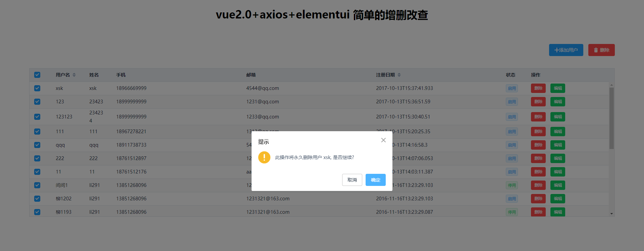Click phone number 18966669999

pyautogui.click(x=131, y=88)
